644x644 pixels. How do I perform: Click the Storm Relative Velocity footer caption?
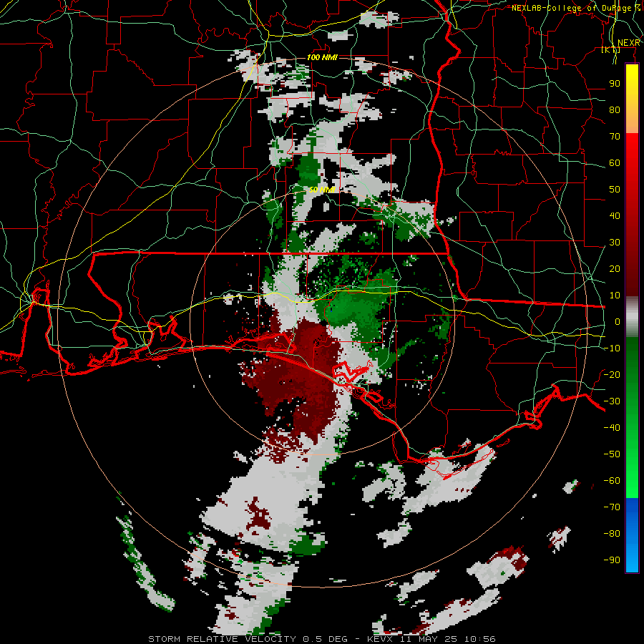pos(321,639)
